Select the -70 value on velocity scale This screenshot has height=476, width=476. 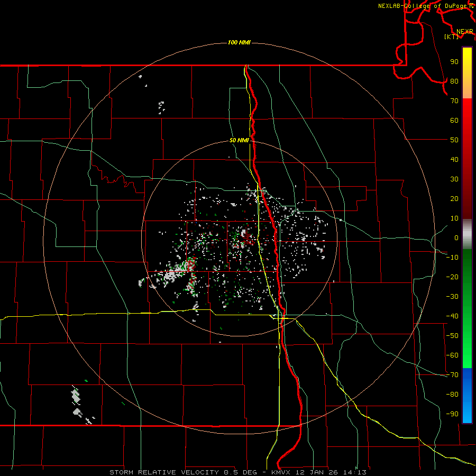[452, 375]
